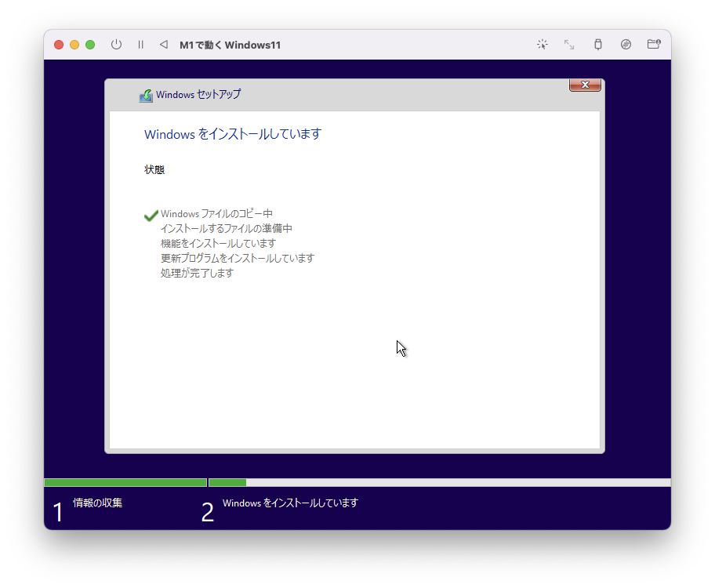Close the UTM window with the red button

tap(59, 45)
